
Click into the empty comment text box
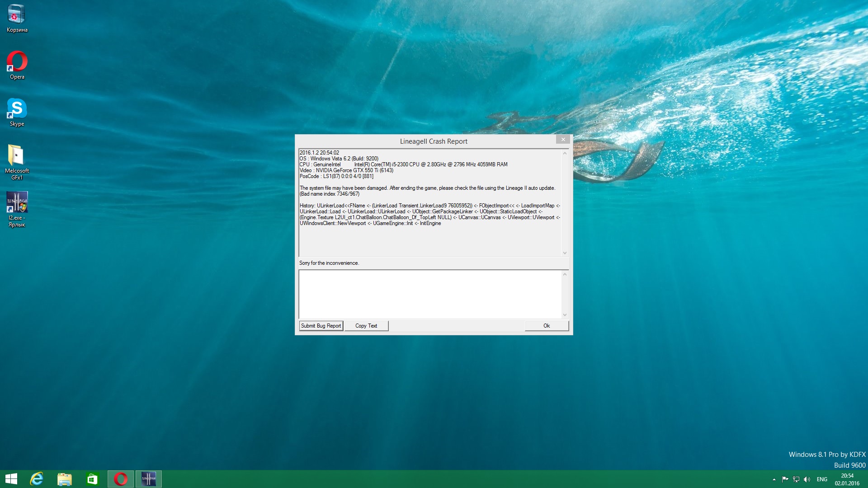tap(430, 294)
